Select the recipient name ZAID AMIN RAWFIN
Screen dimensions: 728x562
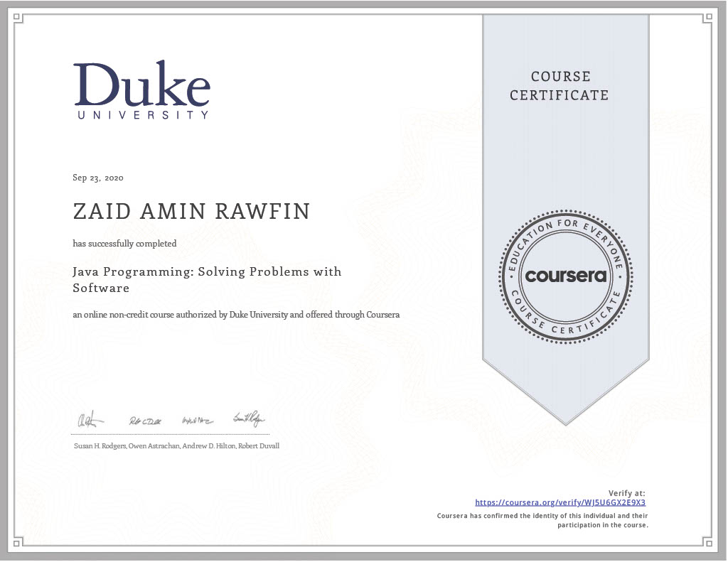tap(191, 212)
